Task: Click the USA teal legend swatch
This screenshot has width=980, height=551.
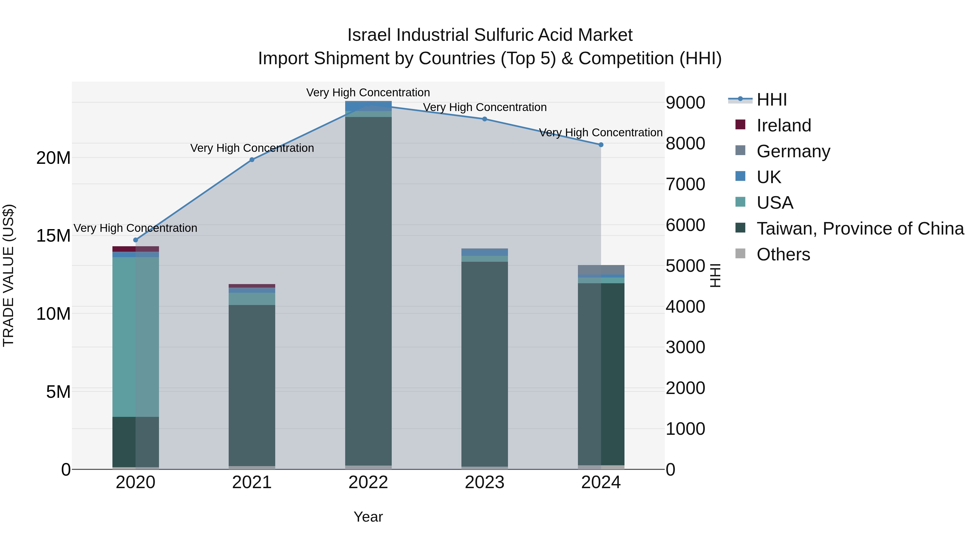Action: [740, 202]
